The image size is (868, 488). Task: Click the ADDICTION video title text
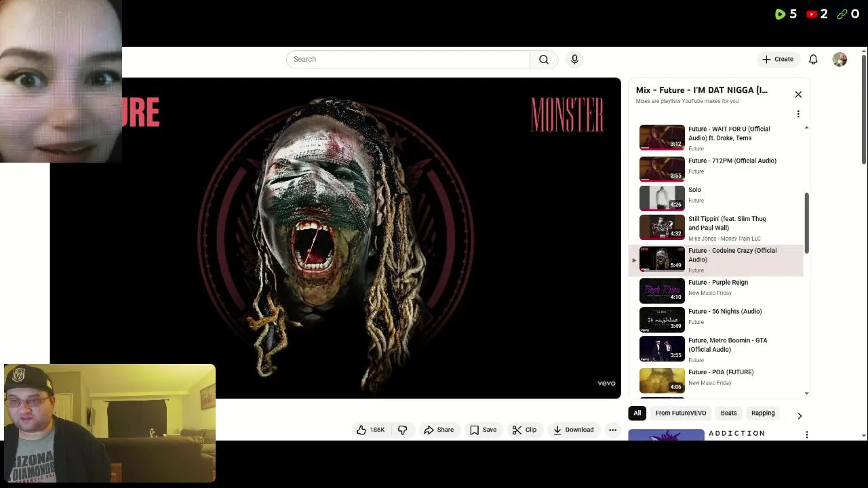pyautogui.click(x=736, y=433)
